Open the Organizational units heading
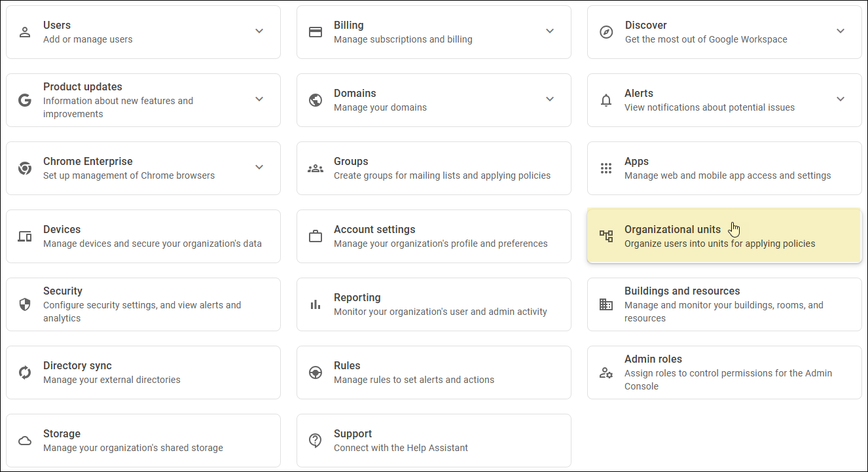Viewport: 868px width, 472px height. tap(672, 229)
